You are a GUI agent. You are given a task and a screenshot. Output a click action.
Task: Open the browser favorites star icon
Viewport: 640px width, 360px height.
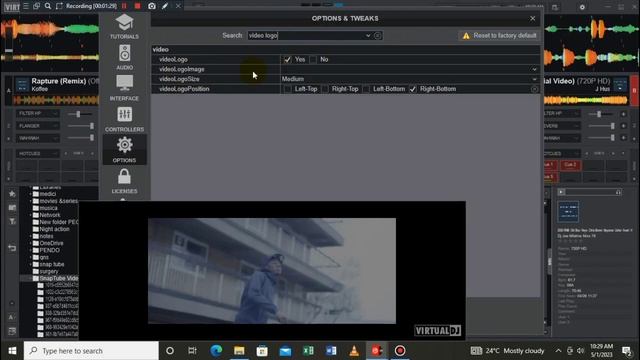click(x=12, y=194)
